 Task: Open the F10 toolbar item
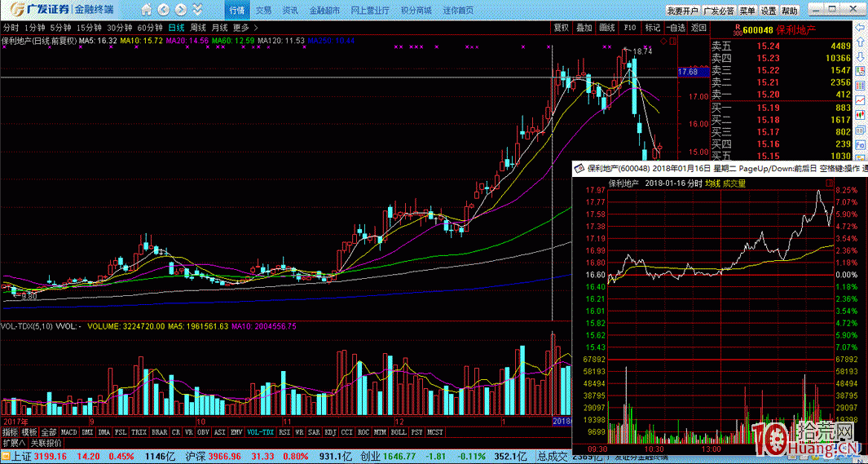click(630, 28)
